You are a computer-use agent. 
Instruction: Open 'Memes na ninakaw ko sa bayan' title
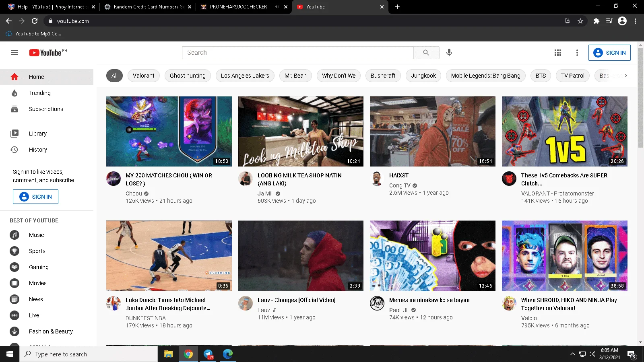429,300
